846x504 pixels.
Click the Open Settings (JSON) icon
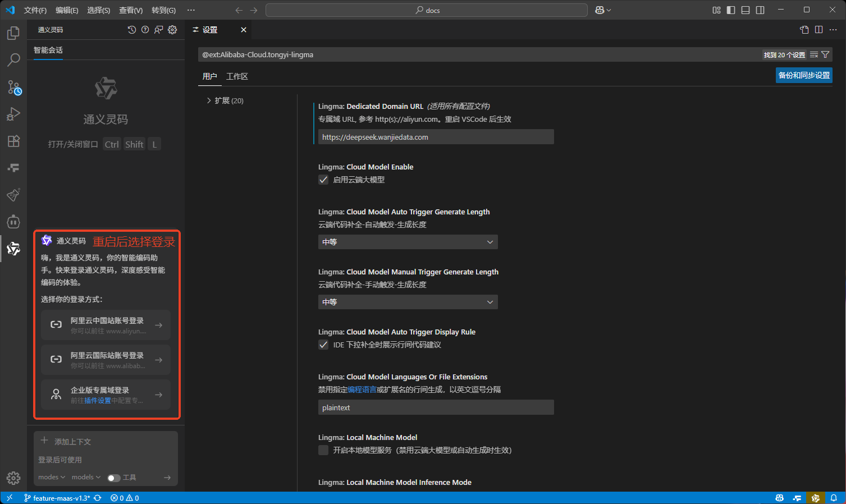click(x=804, y=30)
